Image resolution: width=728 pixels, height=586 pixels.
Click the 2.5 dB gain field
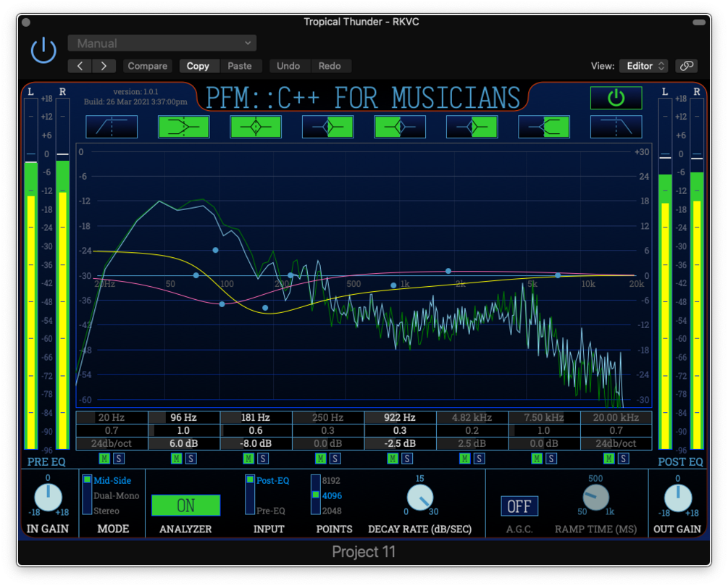pyautogui.click(x=472, y=443)
